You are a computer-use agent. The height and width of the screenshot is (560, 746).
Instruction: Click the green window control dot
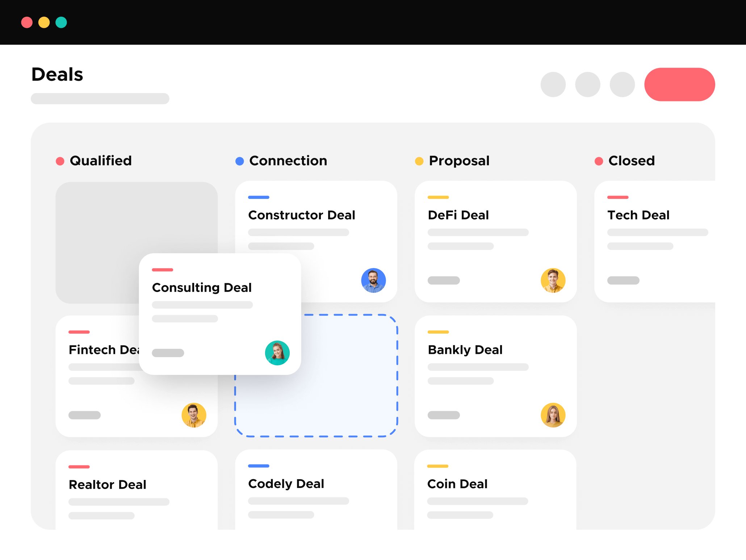(61, 22)
